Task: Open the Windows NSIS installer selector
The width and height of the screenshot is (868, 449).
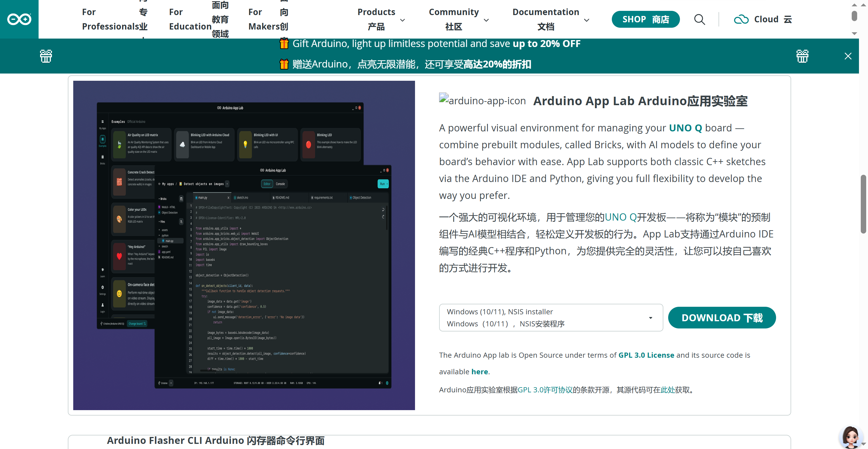Action: [551, 318]
